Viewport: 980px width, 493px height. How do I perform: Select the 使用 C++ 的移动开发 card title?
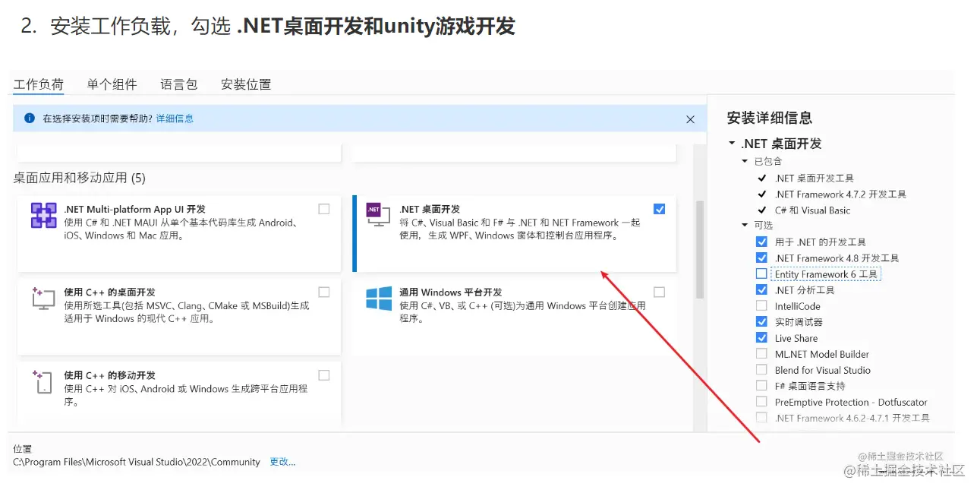click(109, 375)
